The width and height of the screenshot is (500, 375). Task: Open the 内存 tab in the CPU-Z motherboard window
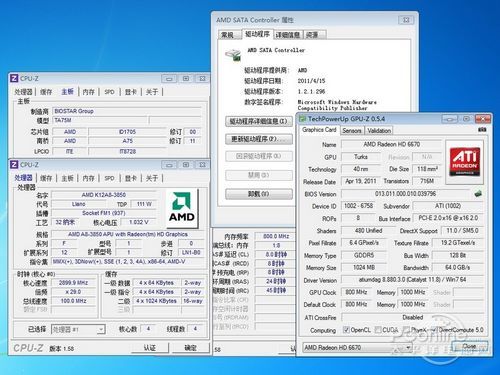coord(88,92)
